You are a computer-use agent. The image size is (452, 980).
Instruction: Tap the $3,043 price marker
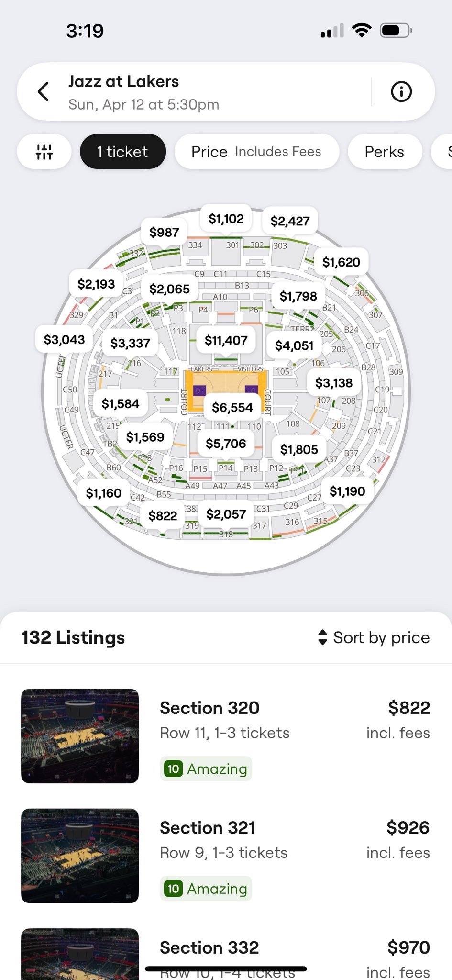tap(64, 339)
